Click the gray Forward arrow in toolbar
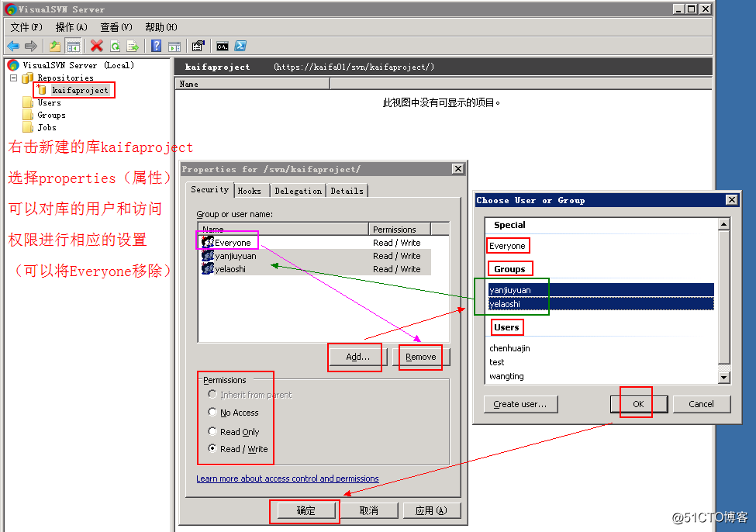 pyautogui.click(x=31, y=47)
